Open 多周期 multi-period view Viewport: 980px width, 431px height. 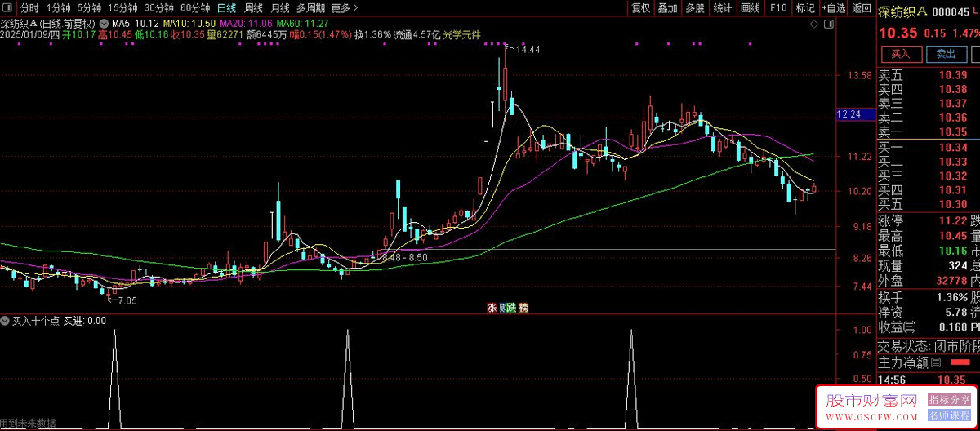[x=310, y=8]
